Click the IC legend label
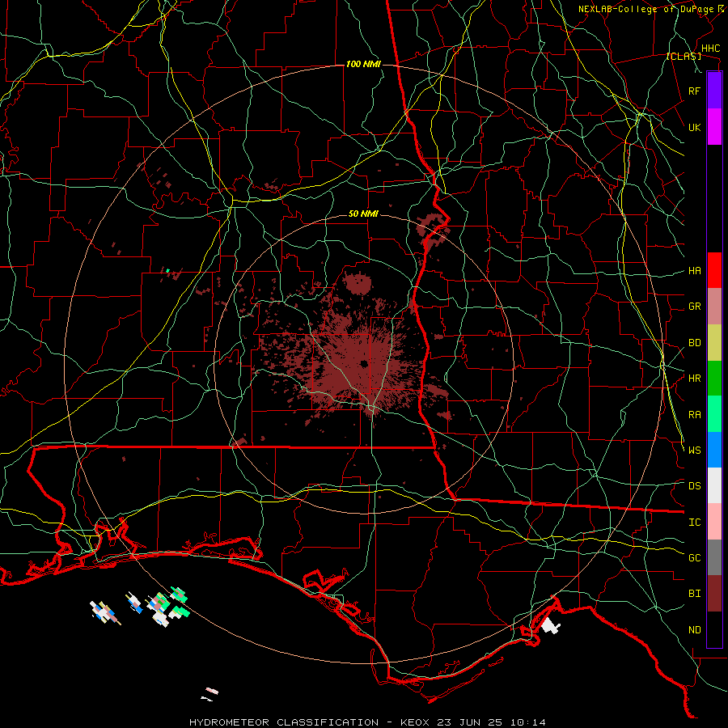This screenshot has height=728, width=728. pyautogui.click(x=694, y=523)
